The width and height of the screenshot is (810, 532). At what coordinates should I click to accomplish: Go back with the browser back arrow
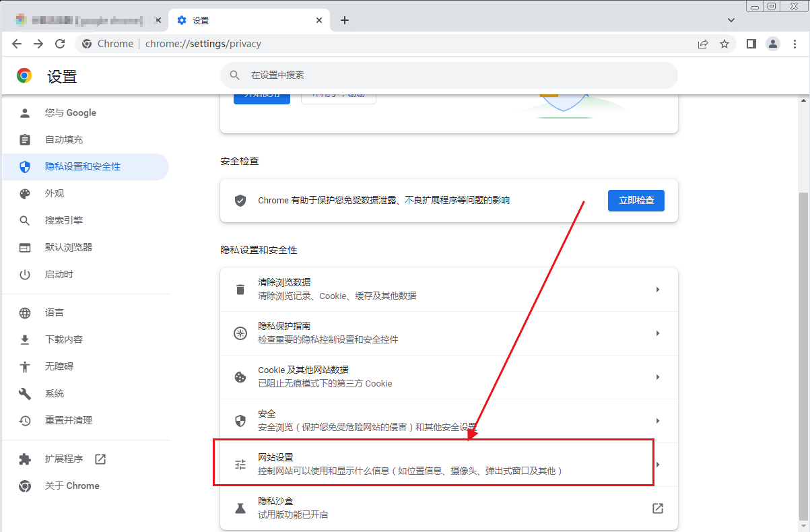click(x=17, y=44)
